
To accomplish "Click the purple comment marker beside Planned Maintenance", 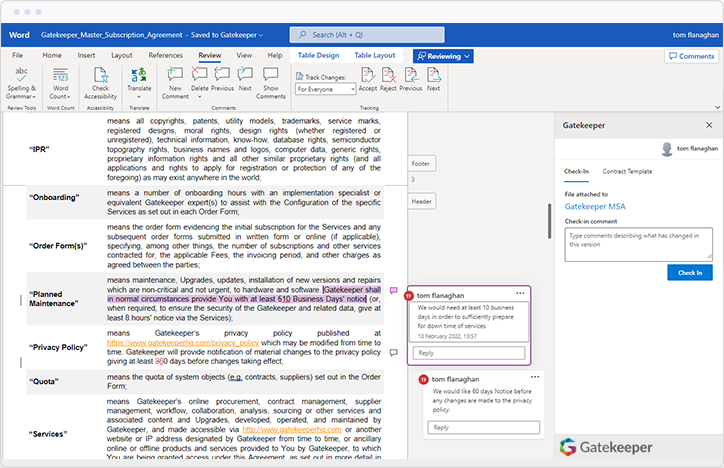I will (x=393, y=290).
